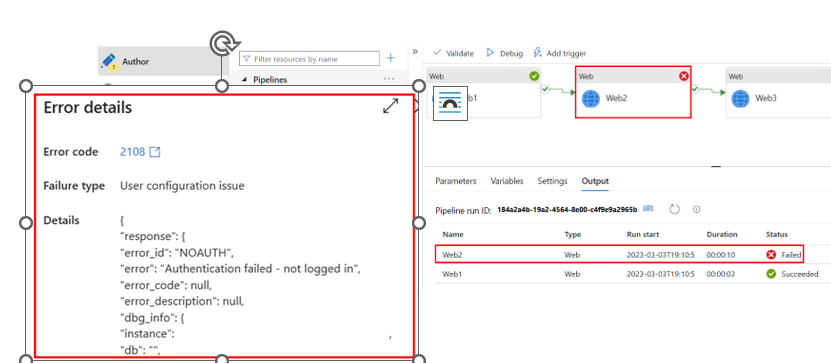Viewport: 831px width, 363px height.
Task: Click the info icon beside run ID
Action: click(696, 209)
